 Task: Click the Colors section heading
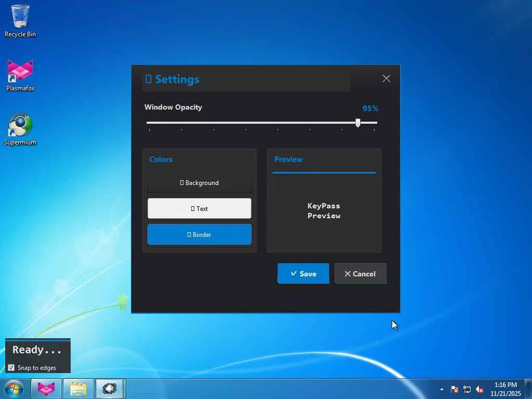[161, 159]
